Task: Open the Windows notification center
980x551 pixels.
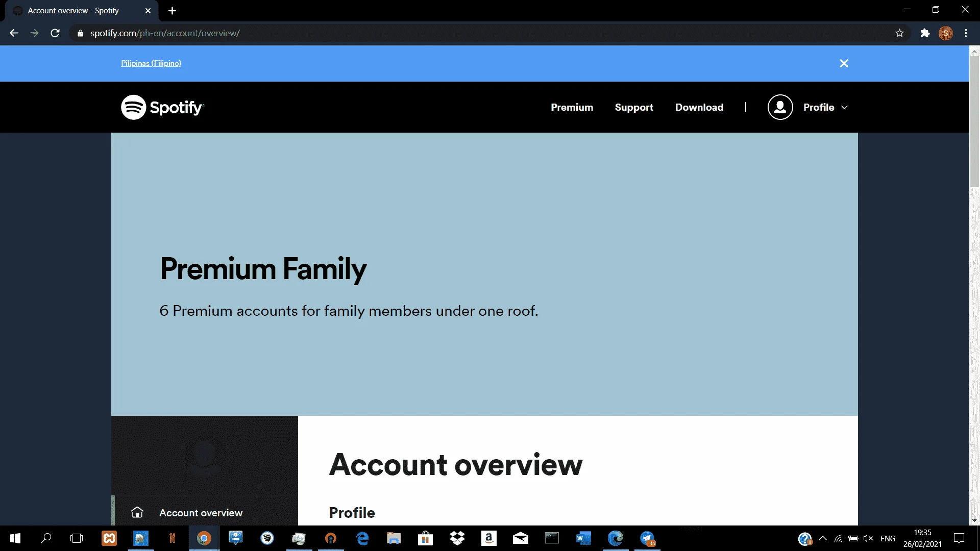Action: pyautogui.click(x=959, y=538)
